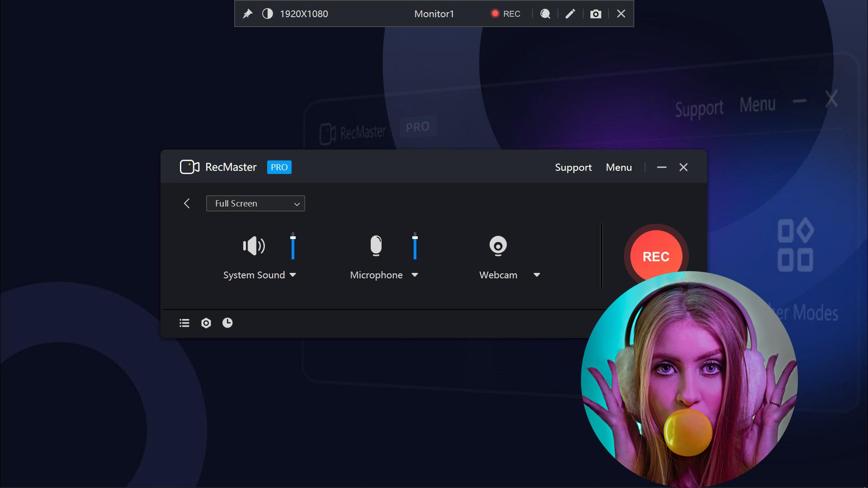Toggle System Sound on or off
Viewport: 868px width, 488px height.
point(254,246)
